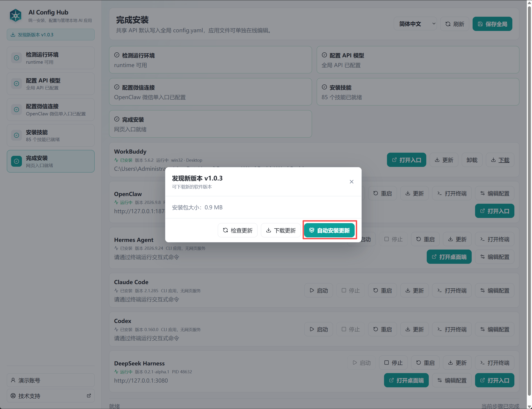Click OpenClaw's update button
Viewport: 532px width, 409px height.
tap(414, 193)
